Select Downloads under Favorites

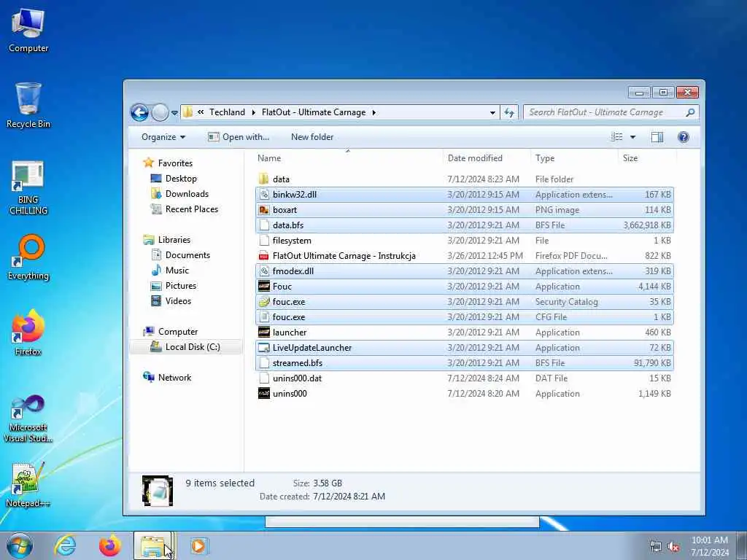[x=187, y=194]
